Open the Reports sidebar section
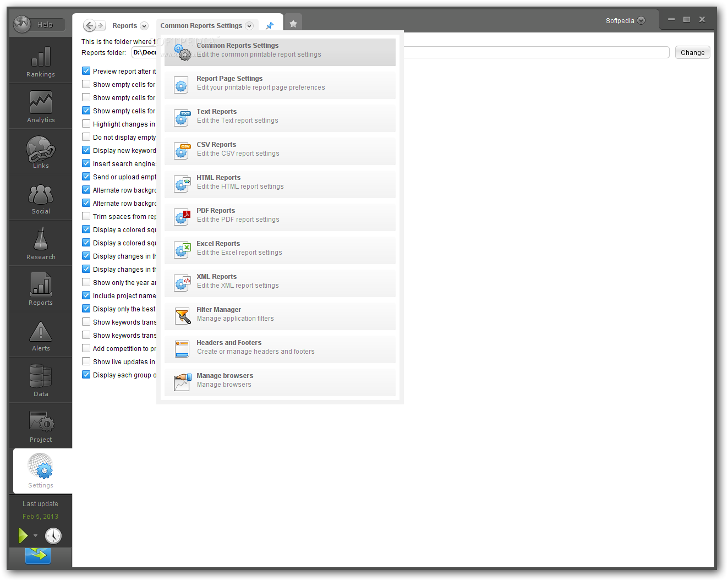Image resolution: width=728 pixels, height=581 pixels. 41,289
